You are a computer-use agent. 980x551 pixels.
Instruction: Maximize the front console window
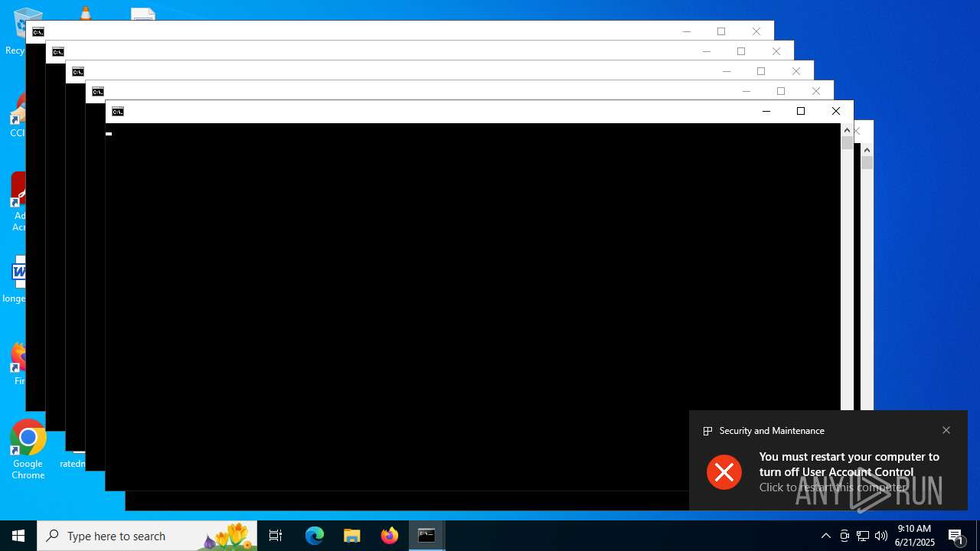point(801,112)
